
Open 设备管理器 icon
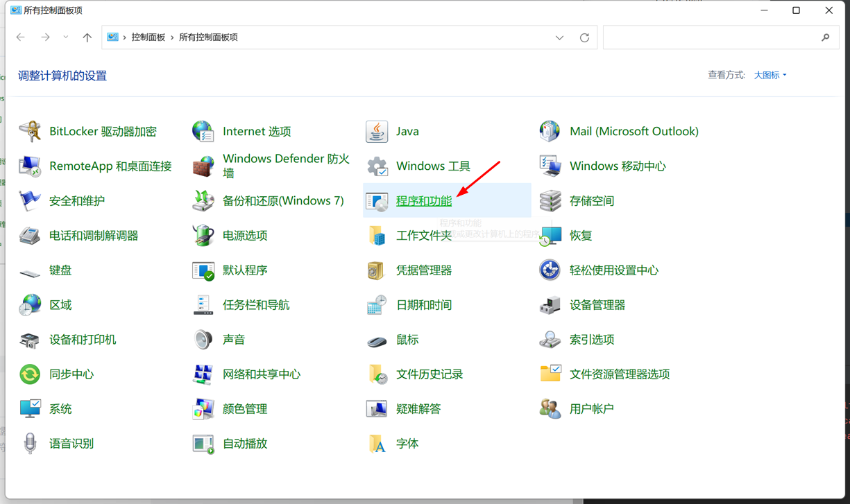(x=550, y=305)
